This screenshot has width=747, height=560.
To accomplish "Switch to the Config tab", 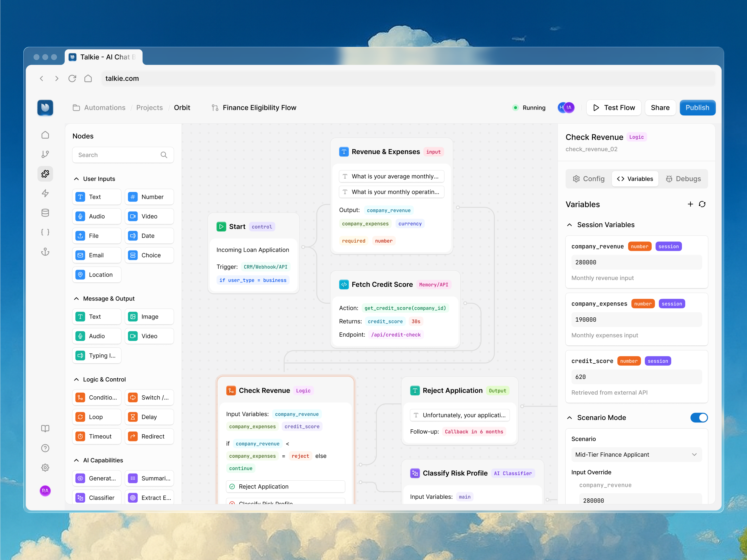I will pos(589,179).
